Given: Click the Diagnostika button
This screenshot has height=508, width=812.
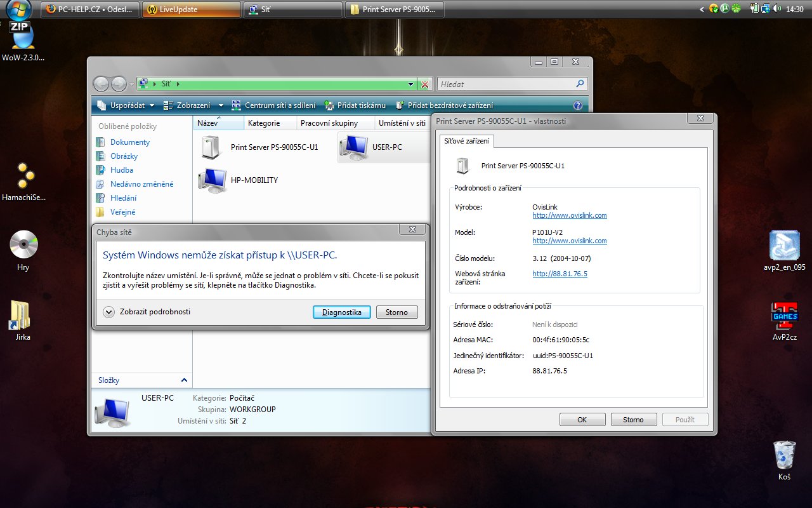Looking at the screenshot, I should [342, 312].
